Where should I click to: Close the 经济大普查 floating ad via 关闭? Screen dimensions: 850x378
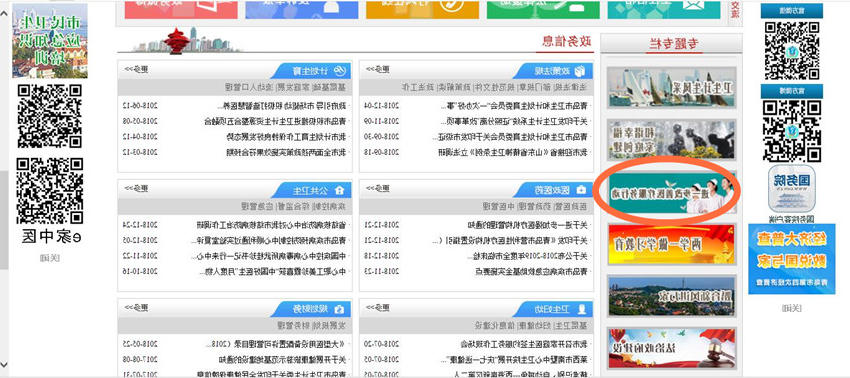click(x=792, y=308)
